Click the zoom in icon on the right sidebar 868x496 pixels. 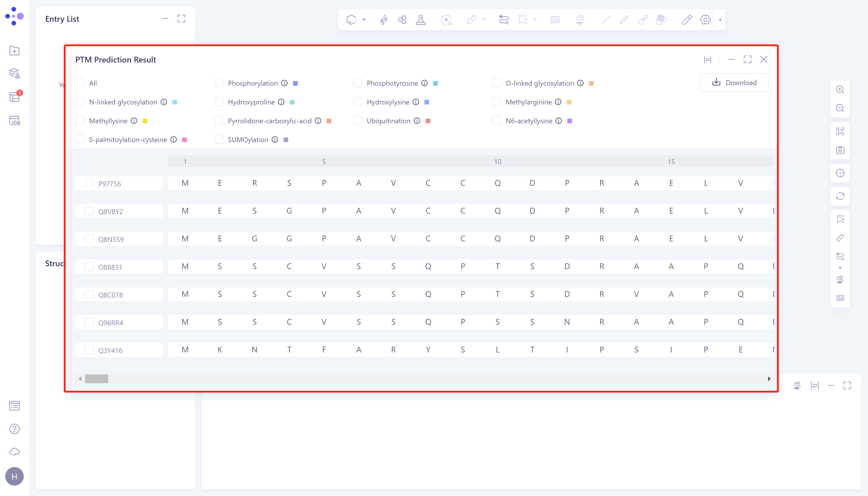click(841, 90)
